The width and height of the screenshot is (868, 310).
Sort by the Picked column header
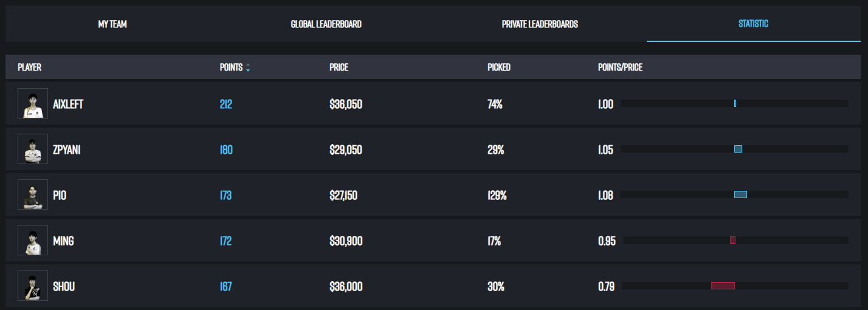499,67
